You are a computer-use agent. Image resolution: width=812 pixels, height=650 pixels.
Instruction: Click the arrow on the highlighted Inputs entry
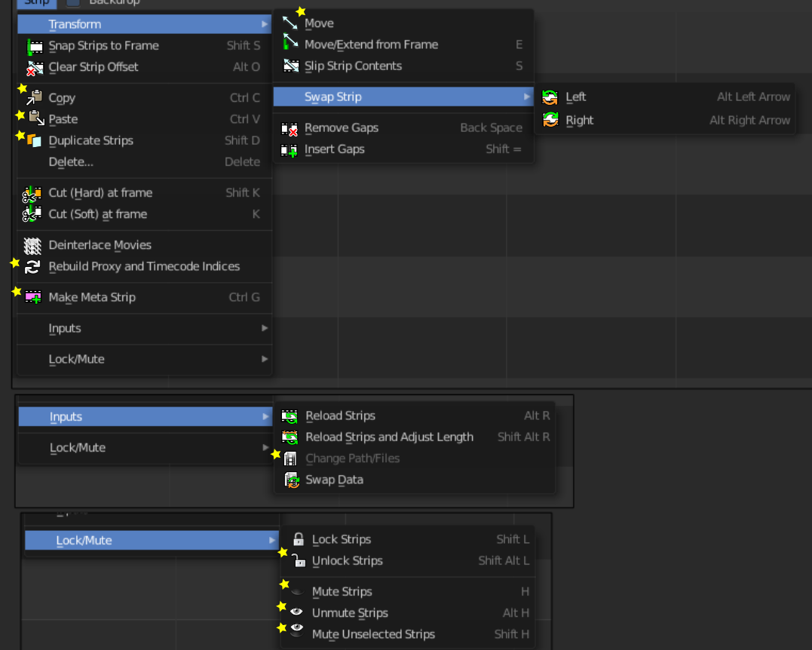265,416
